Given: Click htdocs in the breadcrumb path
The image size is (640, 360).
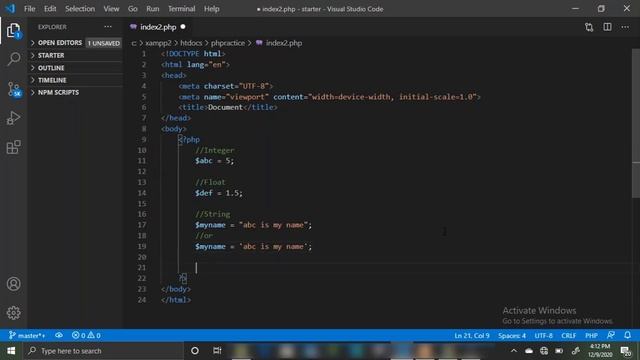Looking at the screenshot, I should 191,43.
